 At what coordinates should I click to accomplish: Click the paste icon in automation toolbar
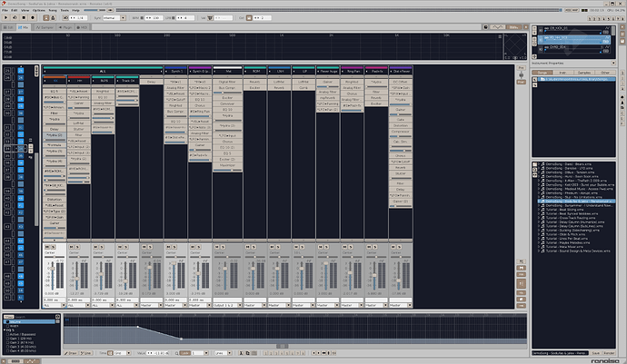[254, 353]
